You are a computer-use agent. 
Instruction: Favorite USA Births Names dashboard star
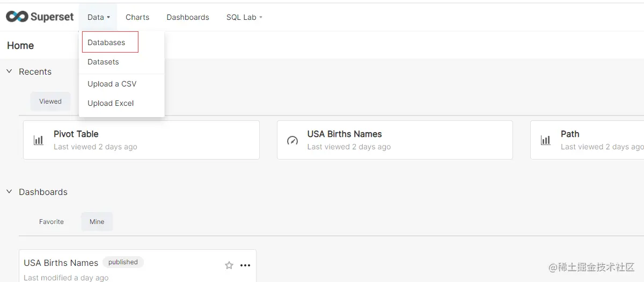(229, 265)
